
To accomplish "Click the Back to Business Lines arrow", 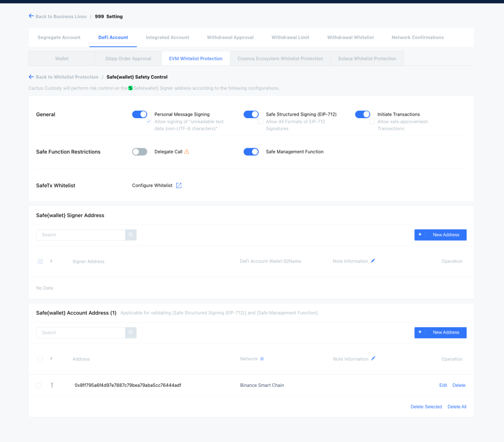I will [31, 16].
